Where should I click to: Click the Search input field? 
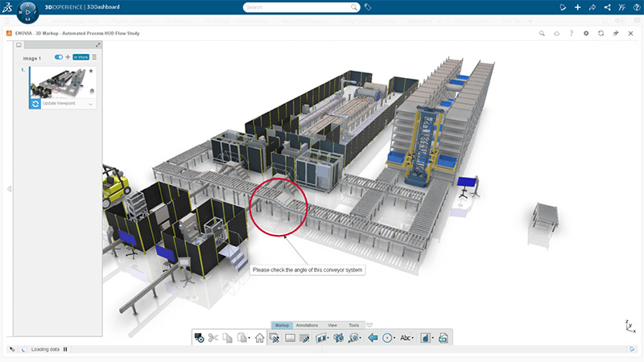coord(296,7)
